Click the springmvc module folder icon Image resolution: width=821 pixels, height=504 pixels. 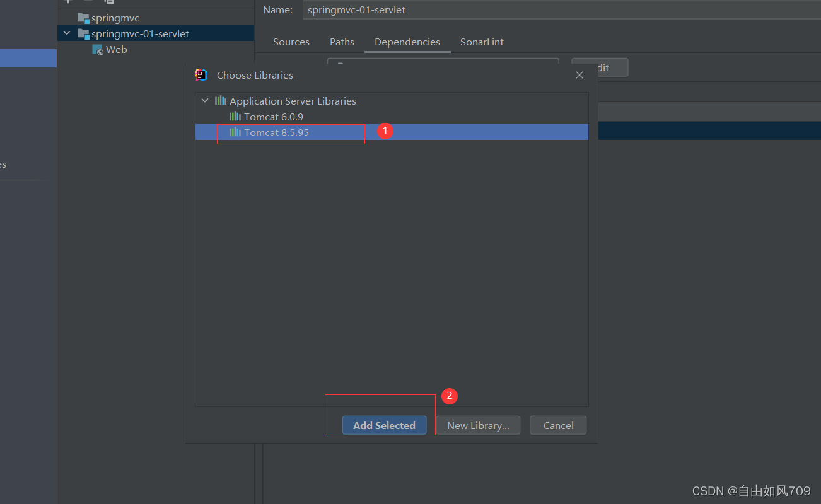83,18
